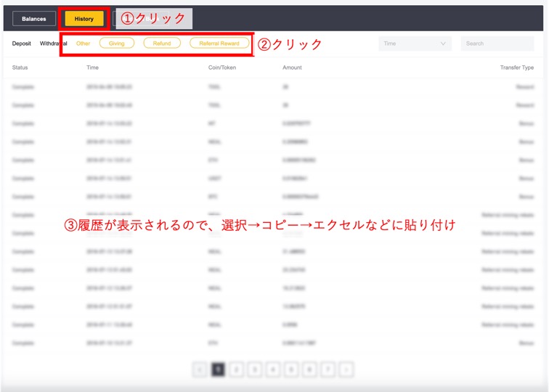Open the Balances tab
Screen dimensions: 549x392
[x=34, y=19]
